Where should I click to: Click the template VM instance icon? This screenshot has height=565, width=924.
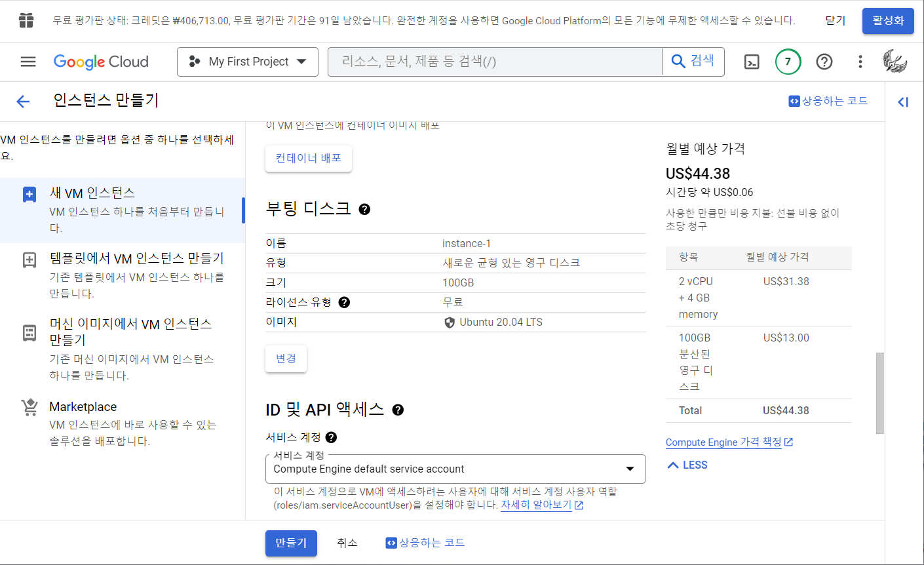(29, 260)
